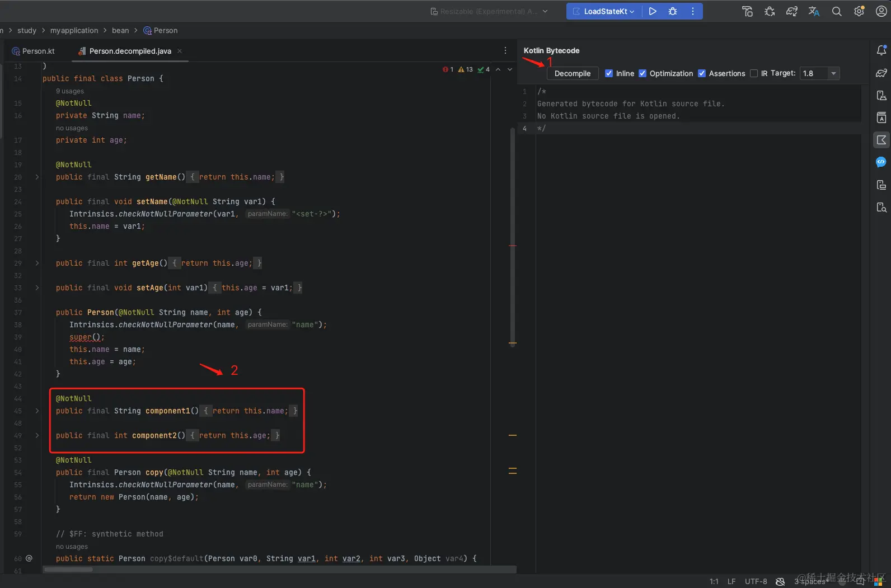Switch to Person.kt tab
This screenshot has height=588, width=891.
click(33, 51)
